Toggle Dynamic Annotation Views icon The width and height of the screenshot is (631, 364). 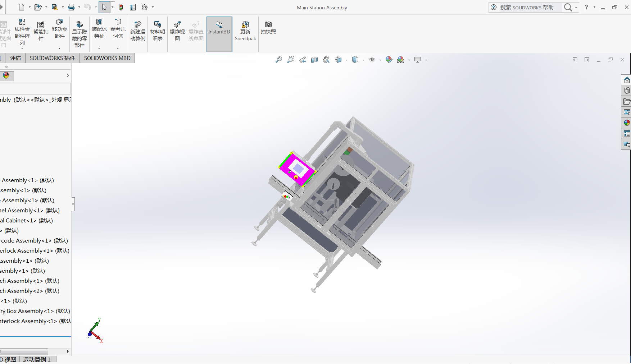[x=326, y=60]
